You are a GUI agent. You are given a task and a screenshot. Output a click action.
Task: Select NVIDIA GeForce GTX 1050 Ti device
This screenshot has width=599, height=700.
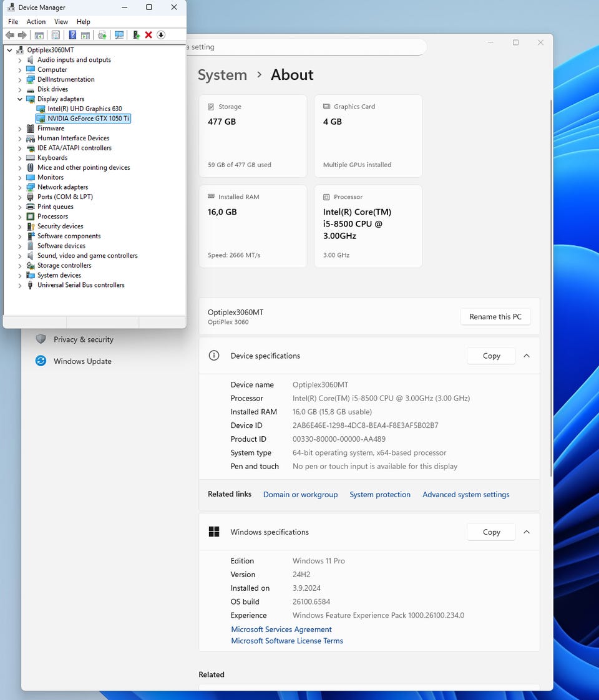coord(88,119)
